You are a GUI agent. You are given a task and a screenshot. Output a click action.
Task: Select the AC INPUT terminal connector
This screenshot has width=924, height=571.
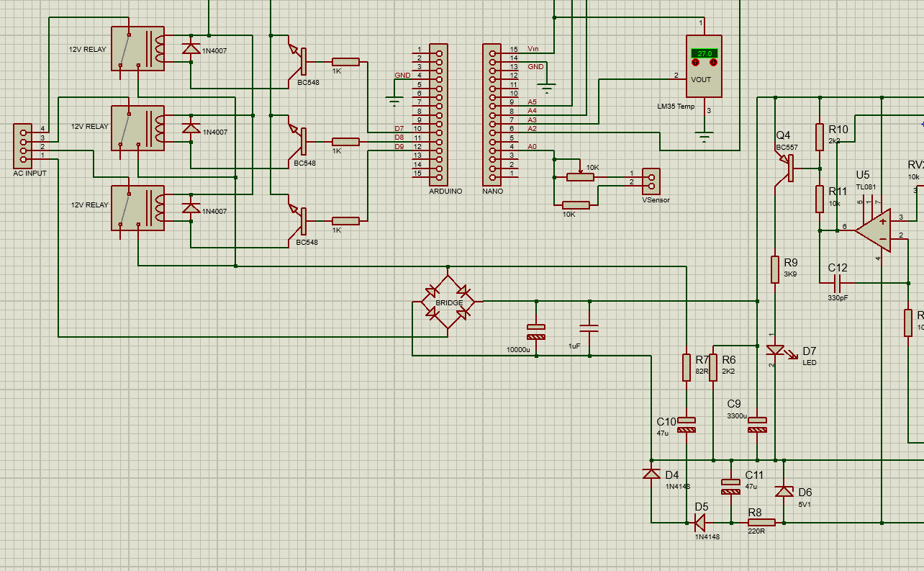point(22,145)
